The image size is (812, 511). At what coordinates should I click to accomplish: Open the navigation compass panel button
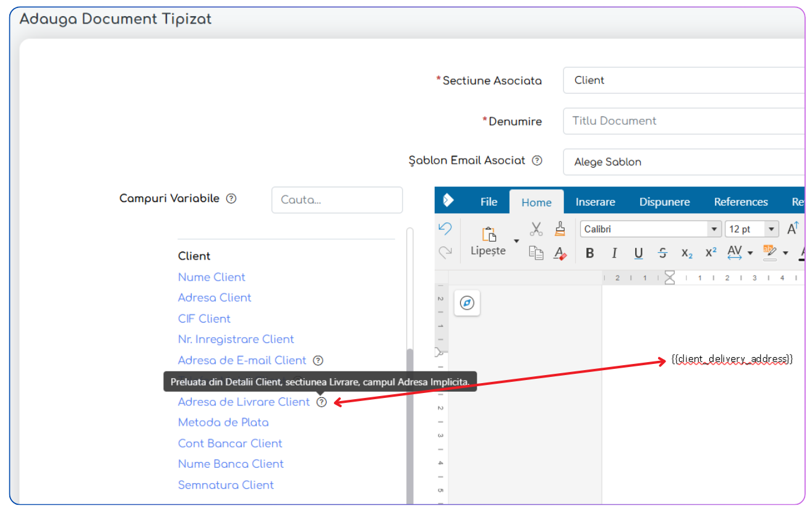coord(467,303)
